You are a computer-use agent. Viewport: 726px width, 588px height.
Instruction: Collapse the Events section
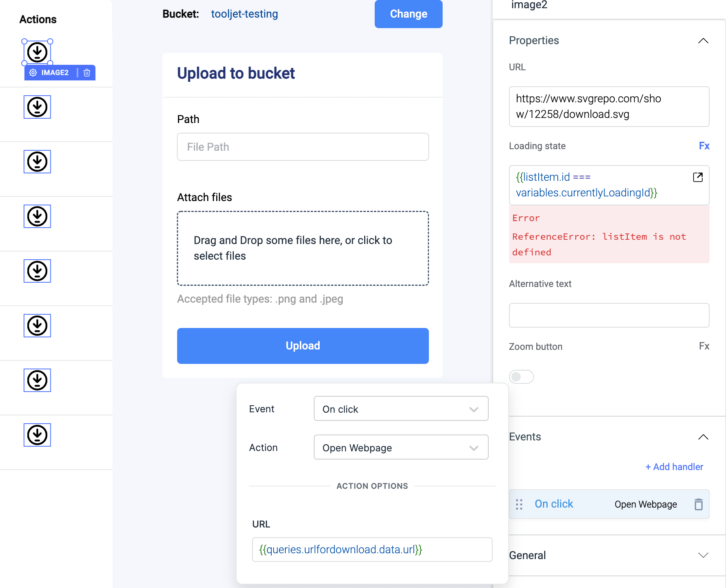[703, 437]
